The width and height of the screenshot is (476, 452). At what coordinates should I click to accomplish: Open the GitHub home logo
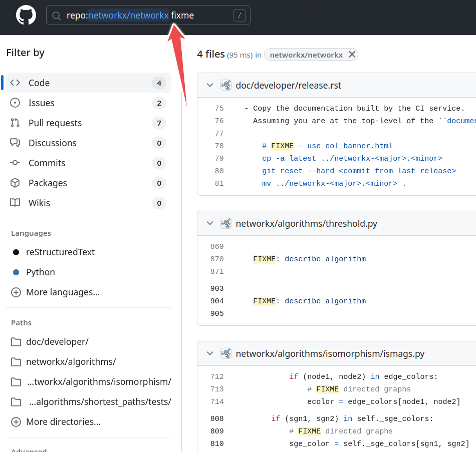pyautogui.click(x=26, y=15)
